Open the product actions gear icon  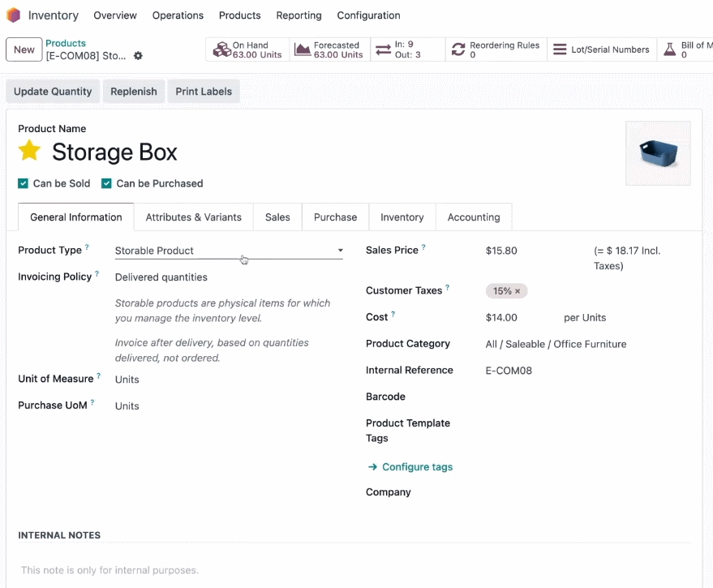click(x=138, y=55)
